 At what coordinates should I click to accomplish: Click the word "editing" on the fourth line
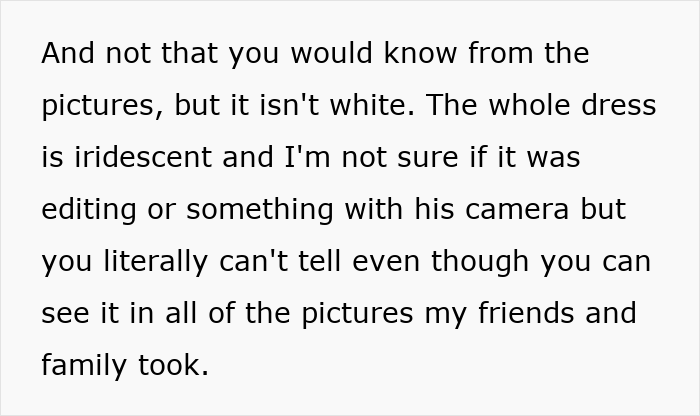(x=89, y=210)
